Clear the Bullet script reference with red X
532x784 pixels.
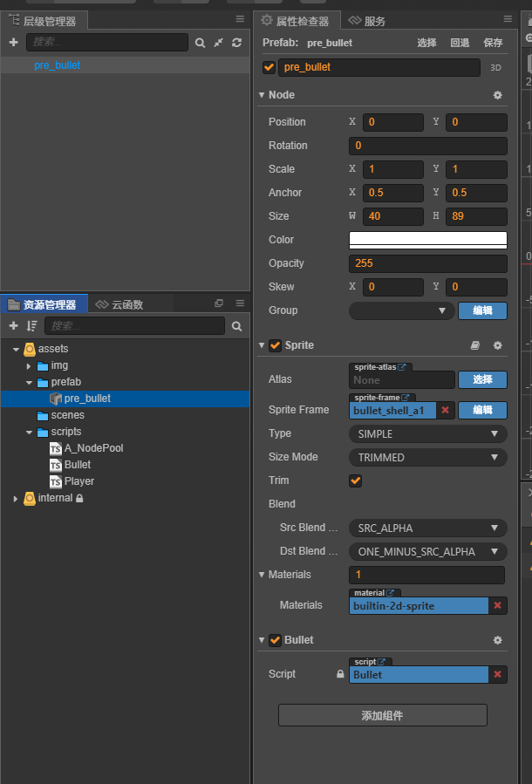(497, 674)
